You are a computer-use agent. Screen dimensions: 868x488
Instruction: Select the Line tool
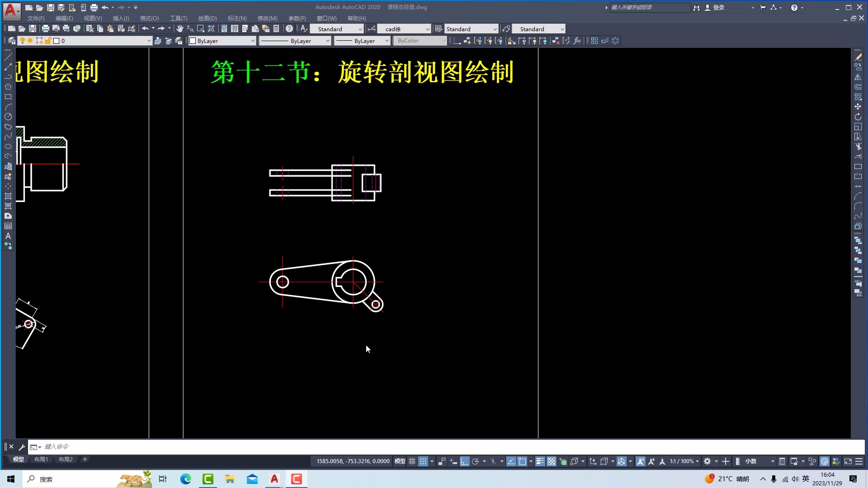click(8, 57)
